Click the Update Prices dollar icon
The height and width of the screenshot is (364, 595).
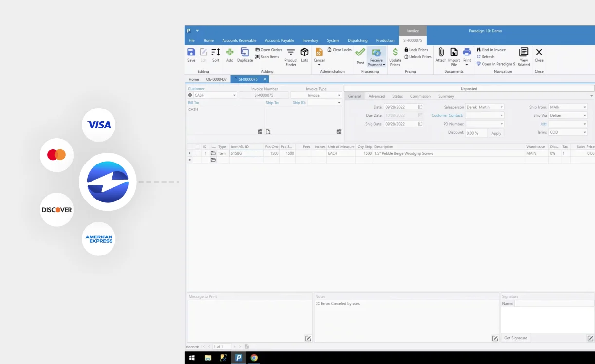(x=395, y=52)
